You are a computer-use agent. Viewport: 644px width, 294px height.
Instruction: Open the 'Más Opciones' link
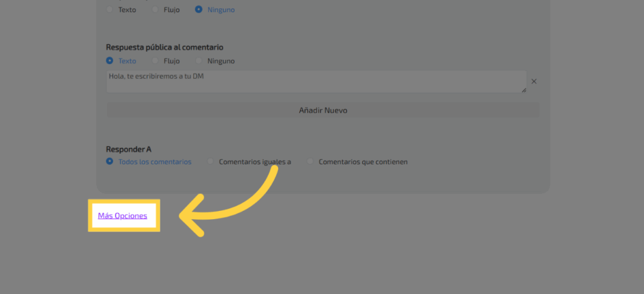coord(123,216)
